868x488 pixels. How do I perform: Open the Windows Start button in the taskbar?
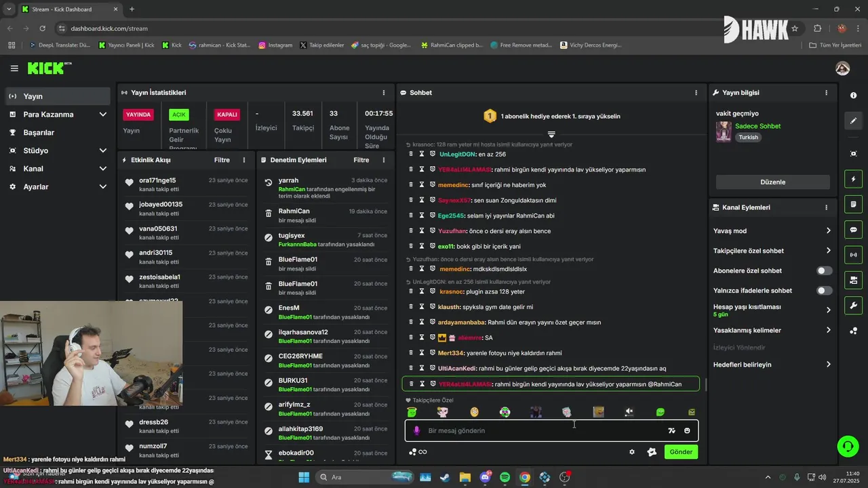pyautogui.click(x=303, y=477)
